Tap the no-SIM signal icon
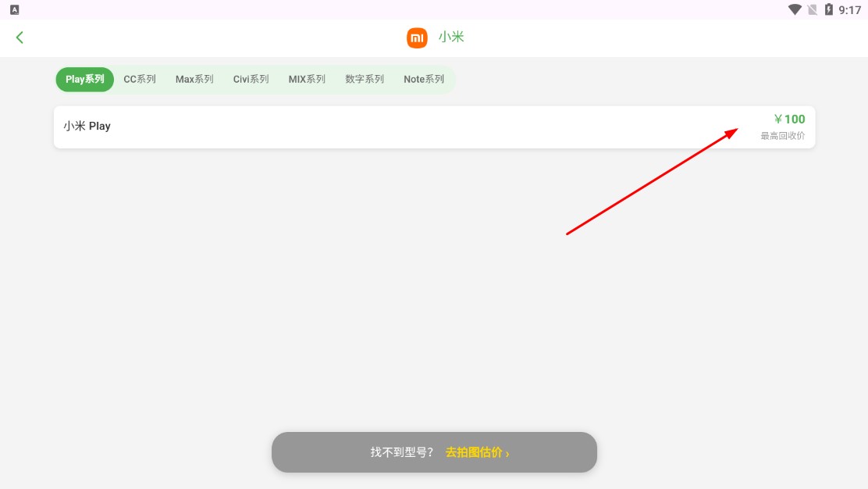 [812, 10]
